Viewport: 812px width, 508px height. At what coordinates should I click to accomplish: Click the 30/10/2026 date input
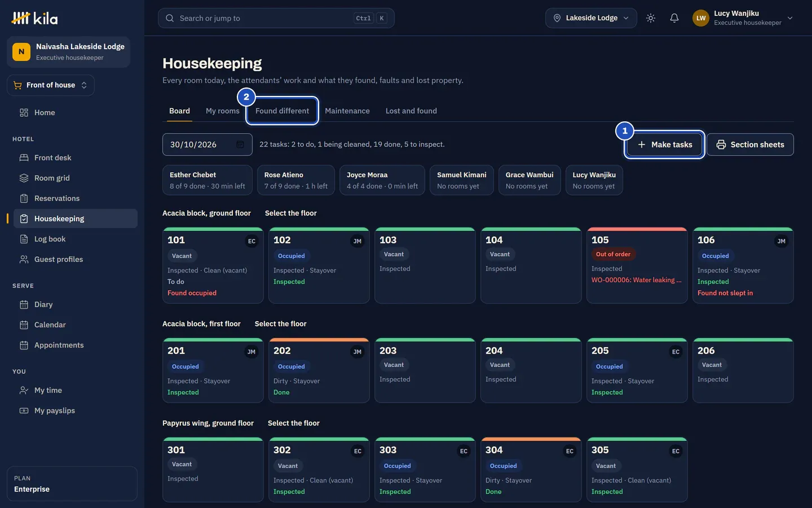[x=208, y=144]
